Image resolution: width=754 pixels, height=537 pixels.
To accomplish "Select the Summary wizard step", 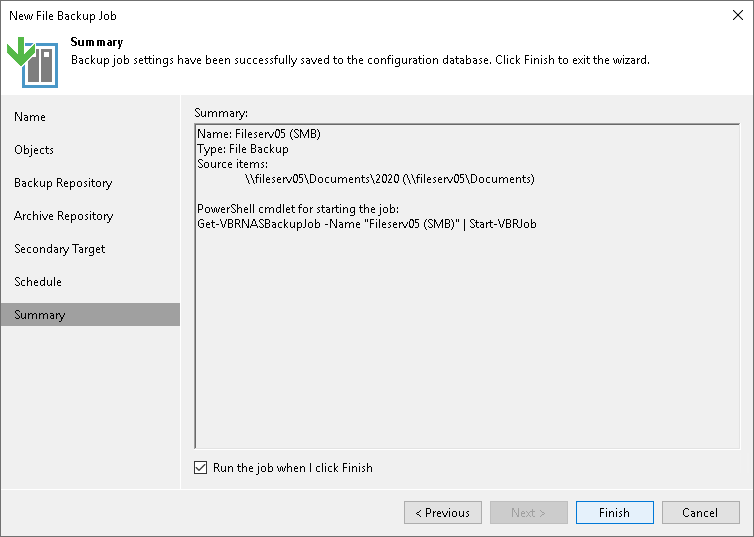I will click(40, 315).
